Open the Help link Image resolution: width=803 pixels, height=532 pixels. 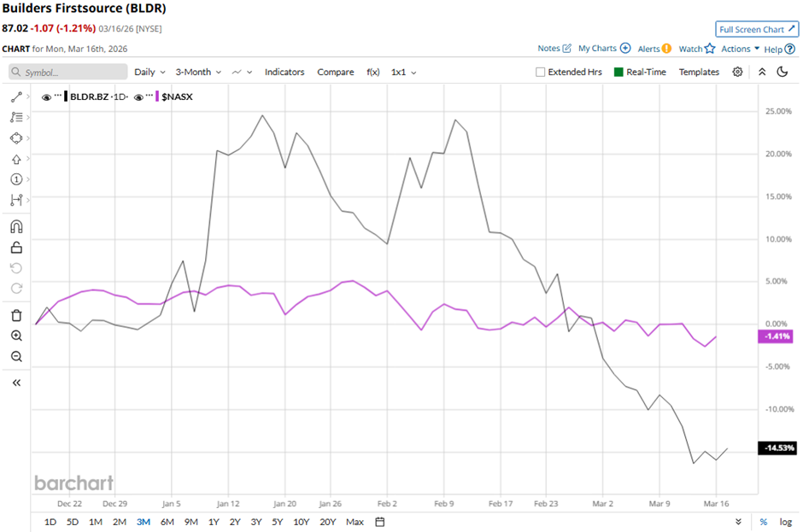point(779,50)
